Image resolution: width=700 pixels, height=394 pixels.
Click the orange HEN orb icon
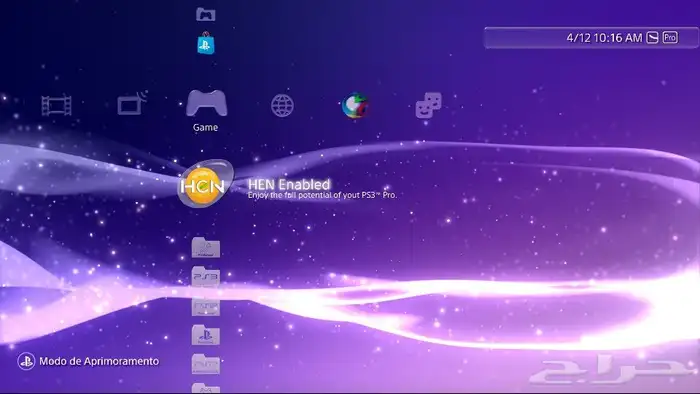205,185
